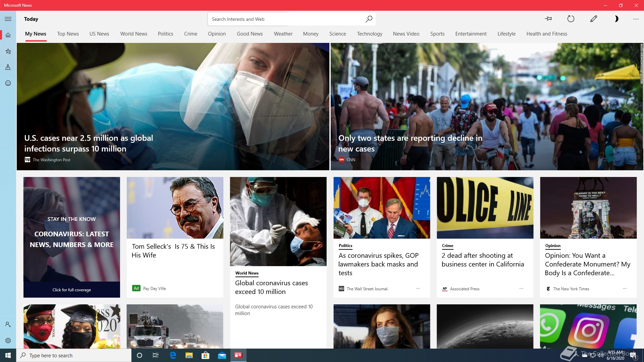Open ellipsis on Wall Street Journal card
The height and width of the screenshot is (362, 644).
tap(418, 288)
